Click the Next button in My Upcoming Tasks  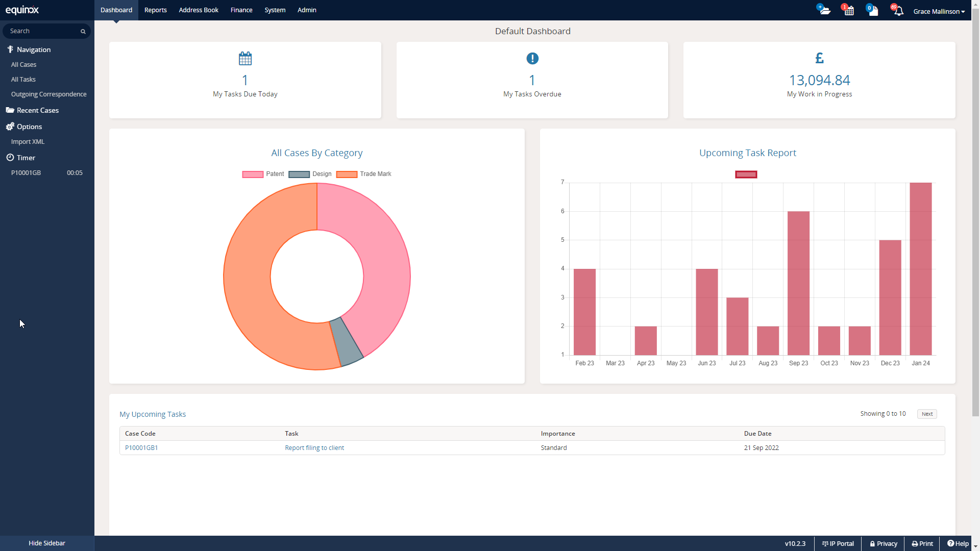point(926,414)
